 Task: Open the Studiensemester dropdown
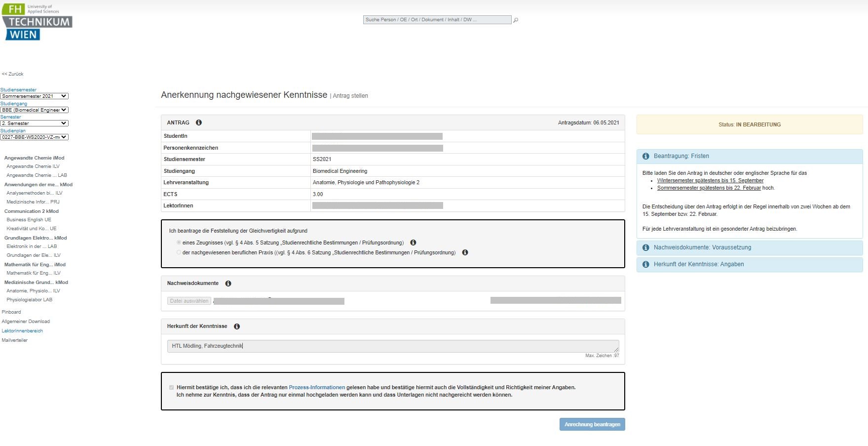34,96
